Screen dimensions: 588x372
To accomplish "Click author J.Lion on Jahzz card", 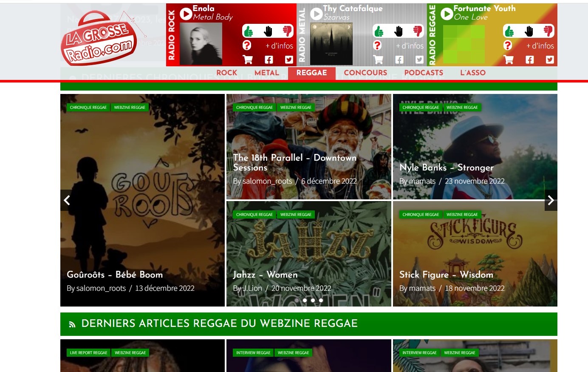I will click(x=252, y=288).
